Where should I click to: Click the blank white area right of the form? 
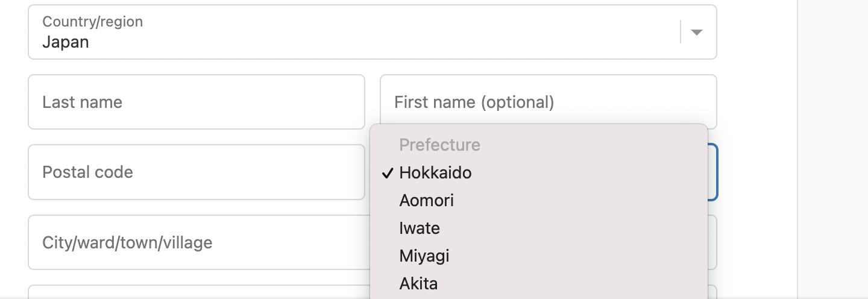[757, 149]
